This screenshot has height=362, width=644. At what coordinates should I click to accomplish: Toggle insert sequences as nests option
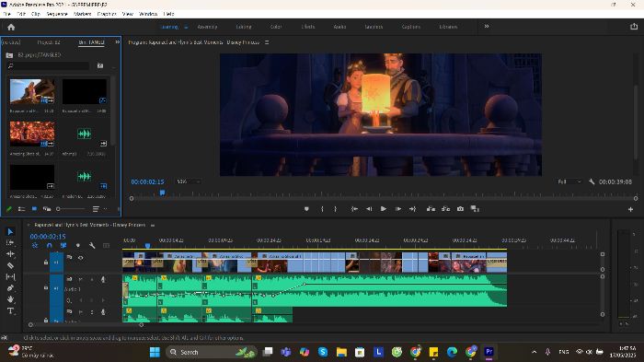[35, 246]
